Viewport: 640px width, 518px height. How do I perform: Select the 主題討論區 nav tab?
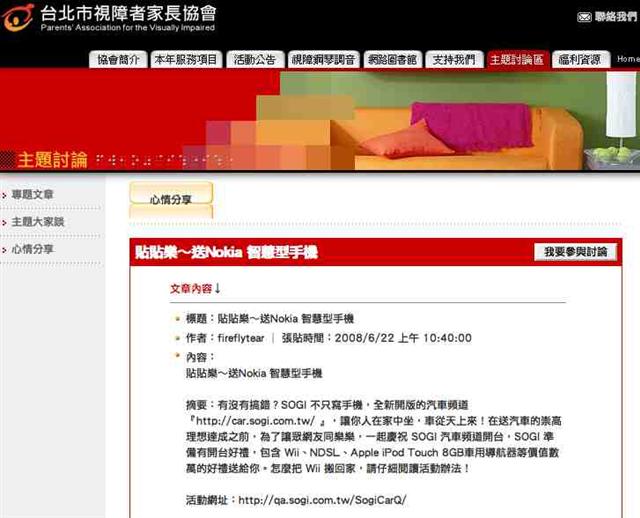click(517, 60)
